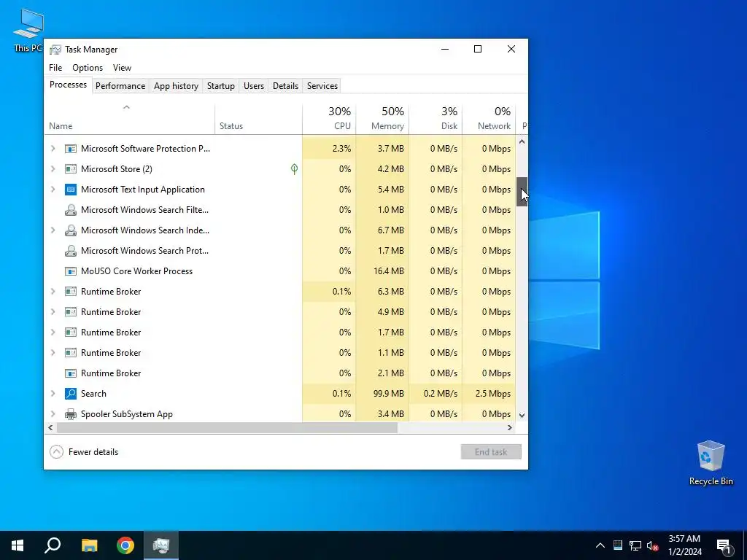Click the Task Manager taskbar button

pyautogui.click(x=161, y=545)
